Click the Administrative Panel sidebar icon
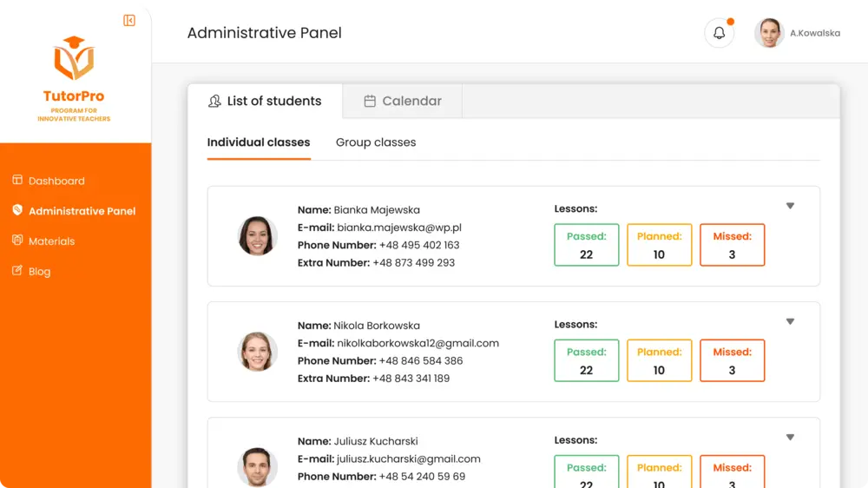This screenshot has height=488, width=868. [17, 210]
